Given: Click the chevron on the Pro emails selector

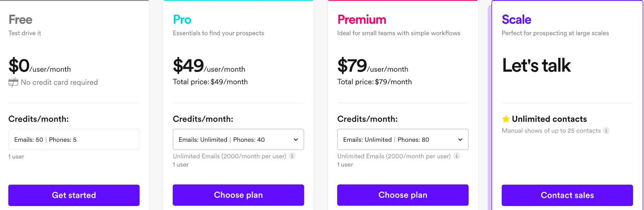Looking at the screenshot, I should 296,139.
